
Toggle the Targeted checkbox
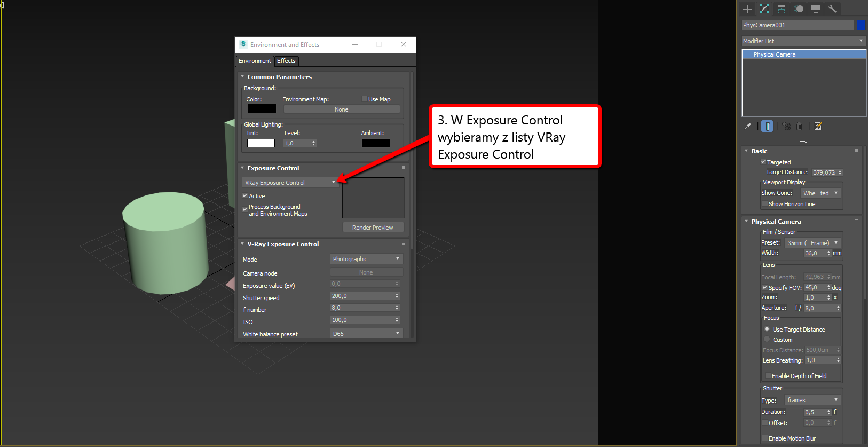click(763, 162)
